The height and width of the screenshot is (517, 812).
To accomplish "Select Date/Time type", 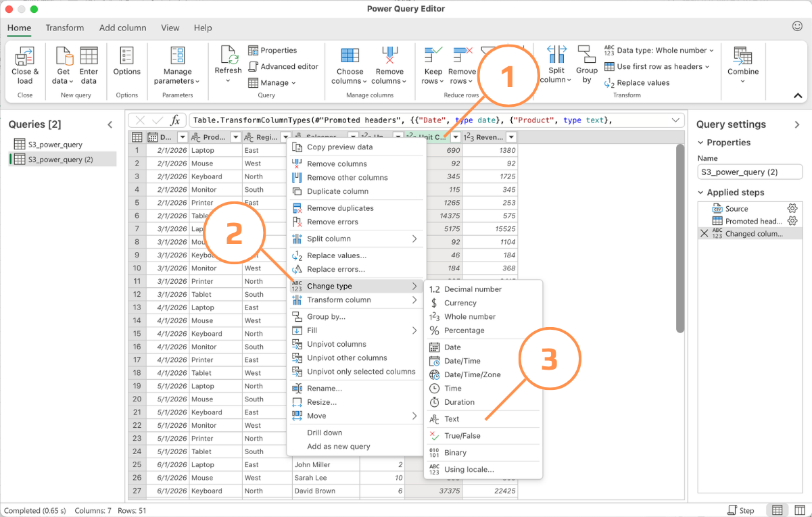I will tap(483, 361).
